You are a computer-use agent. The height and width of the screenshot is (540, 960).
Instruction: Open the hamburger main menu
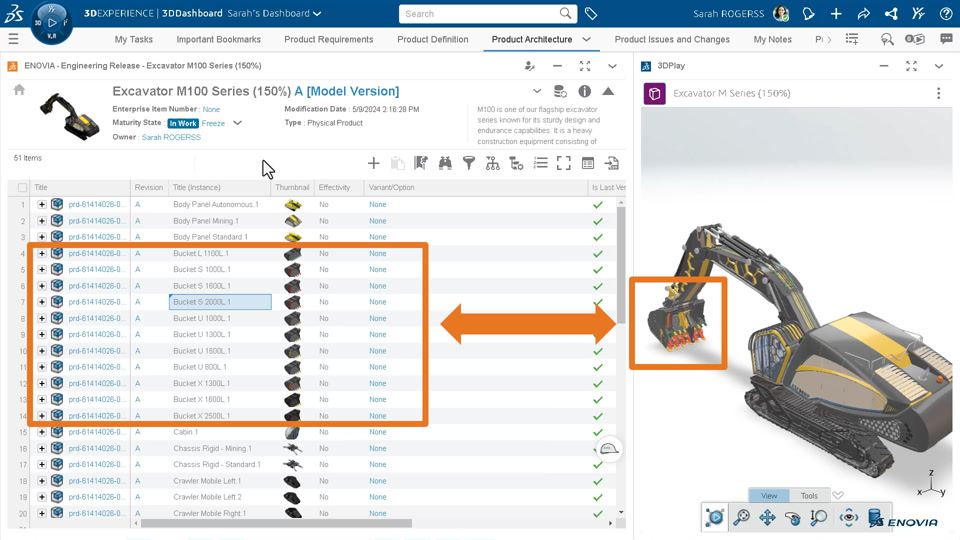tap(13, 39)
